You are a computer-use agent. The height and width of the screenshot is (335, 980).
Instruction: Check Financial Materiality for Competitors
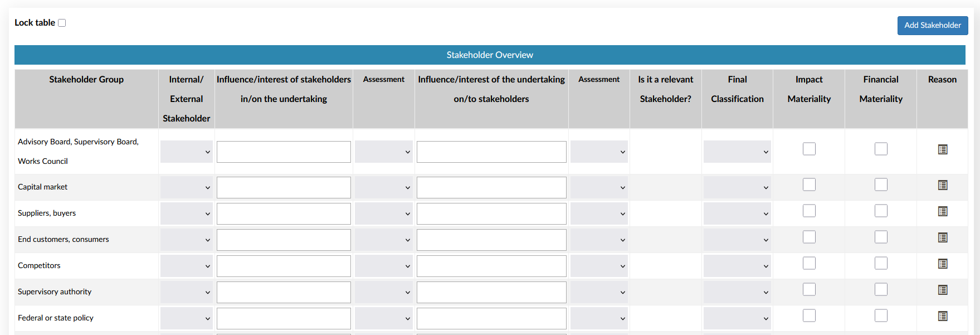coord(881,263)
